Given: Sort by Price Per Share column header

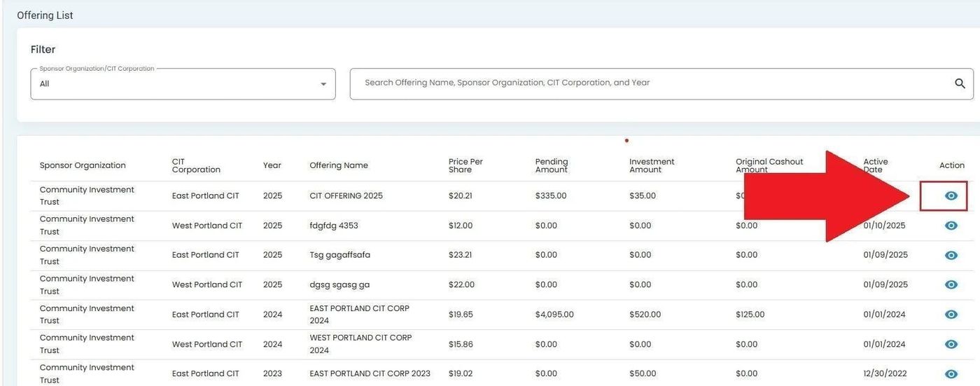Looking at the screenshot, I should 465,165.
